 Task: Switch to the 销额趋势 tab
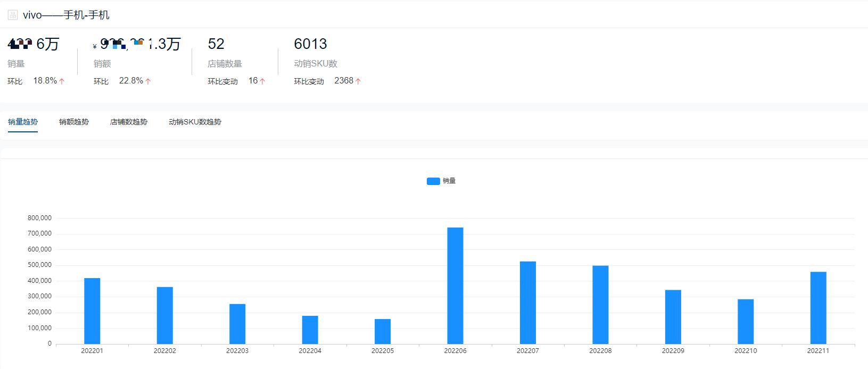(74, 122)
